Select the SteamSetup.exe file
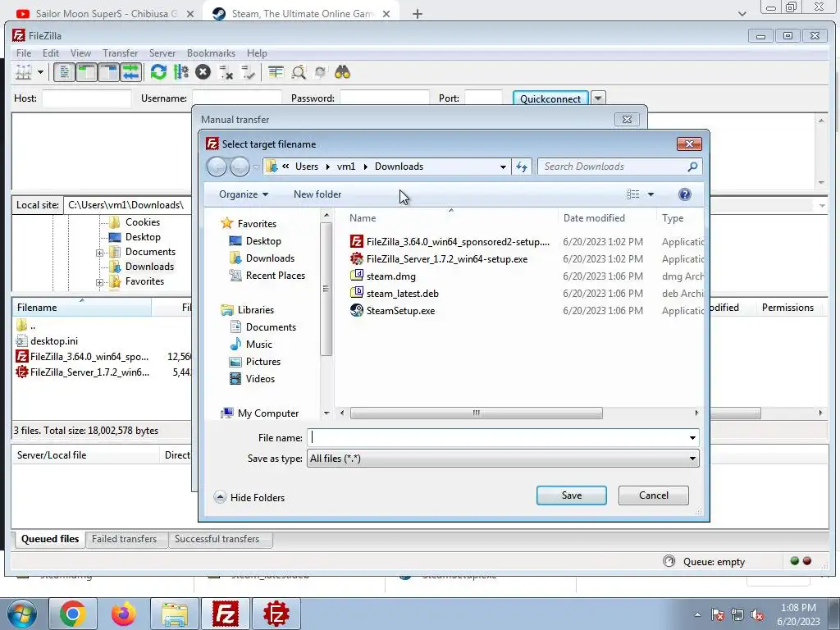This screenshot has height=630, width=840. coord(400,311)
